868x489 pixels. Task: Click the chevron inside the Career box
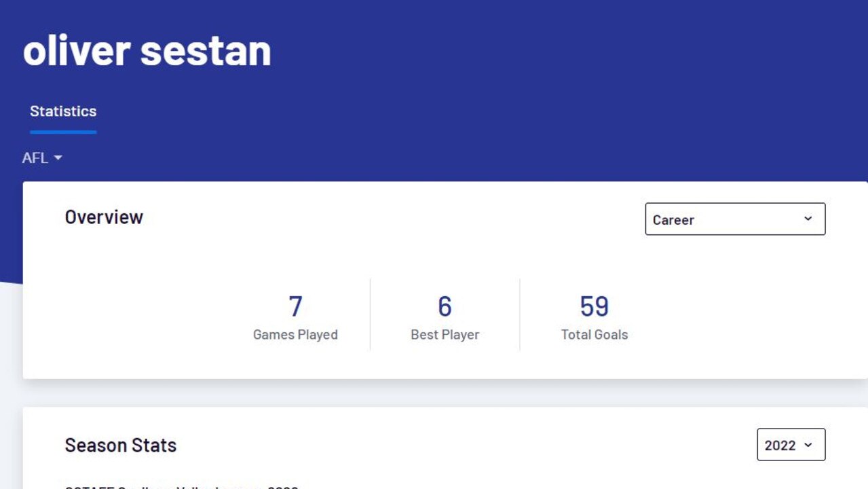coord(808,219)
